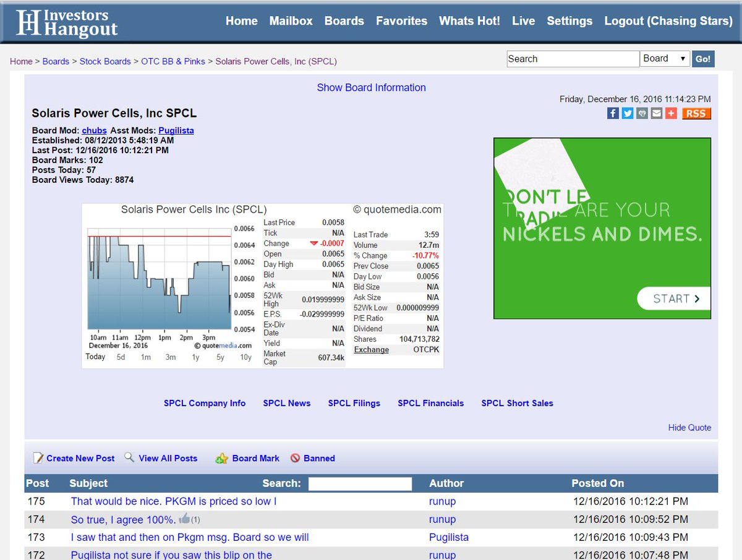The height and width of the screenshot is (560, 742).
Task: Open post 'That would be nice. PKGM'
Action: tap(174, 501)
